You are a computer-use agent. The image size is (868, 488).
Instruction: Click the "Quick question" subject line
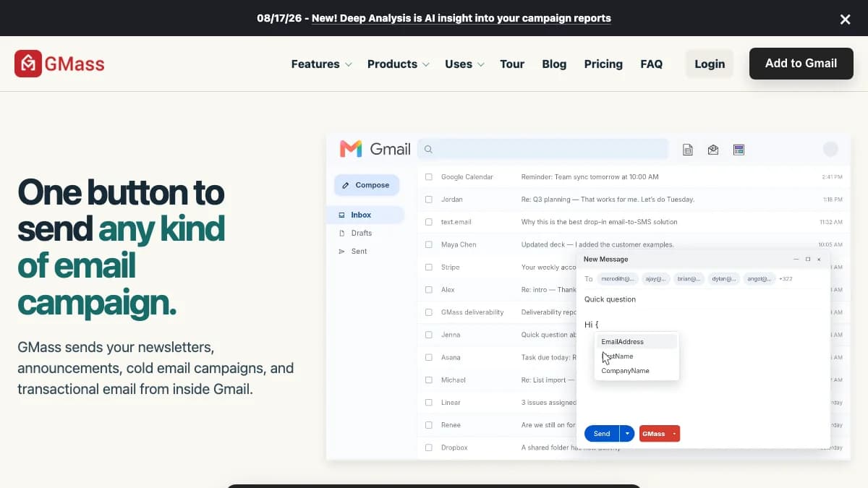(x=610, y=299)
